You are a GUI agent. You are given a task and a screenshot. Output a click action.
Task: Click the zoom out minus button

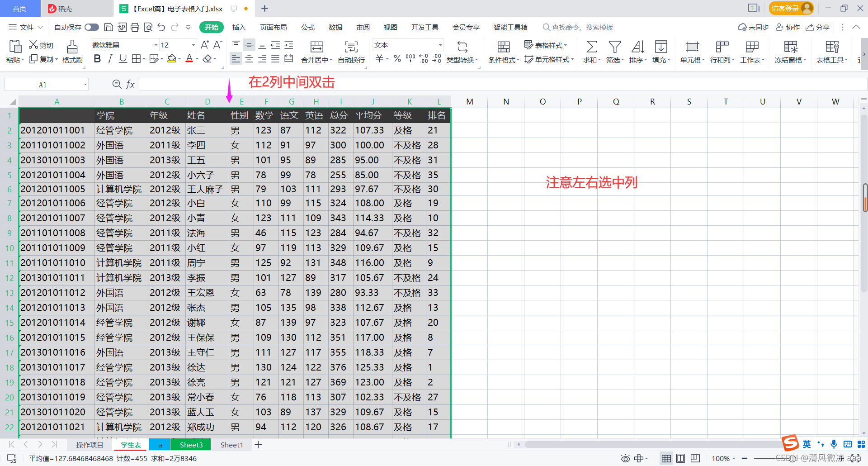click(745, 458)
